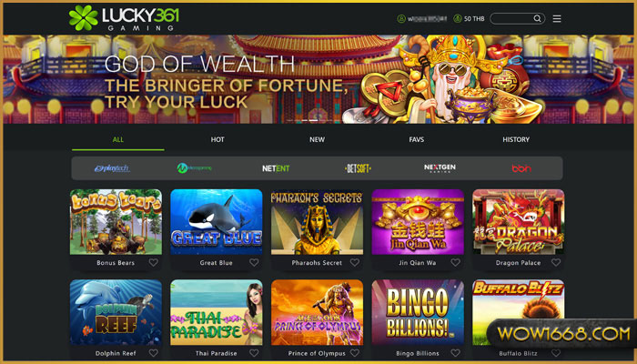Click the 50 THB balance icon
The width and height of the screenshot is (637, 364).
coord(458,19)
